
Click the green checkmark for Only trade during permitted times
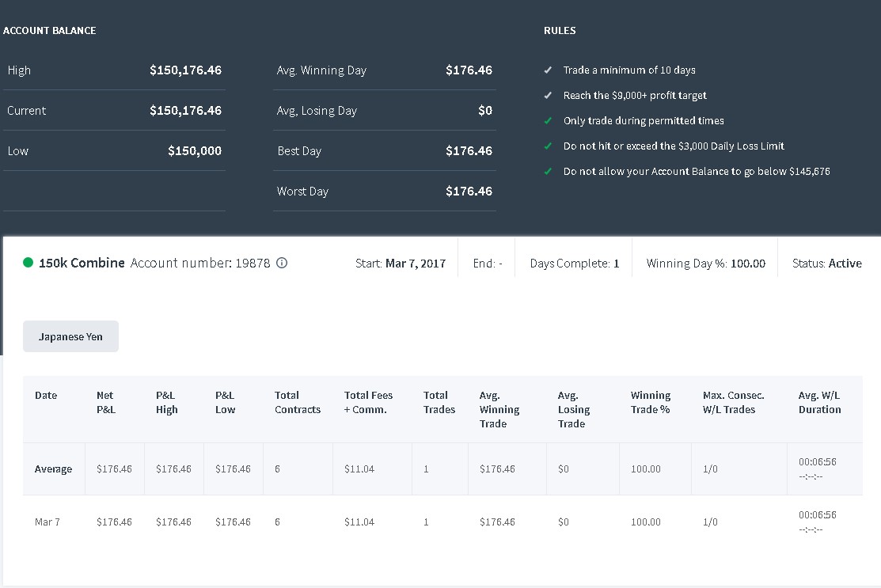tap(548, 121)
